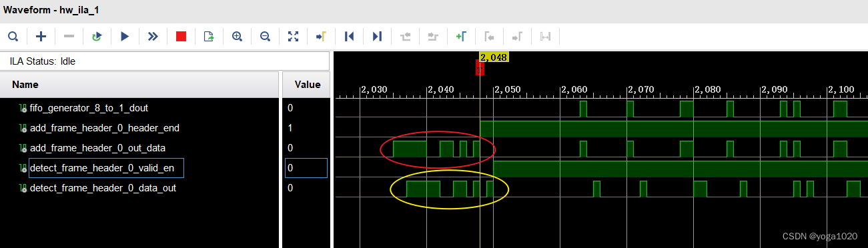
Task: Go to next transition icon
Action: (433, 36)
